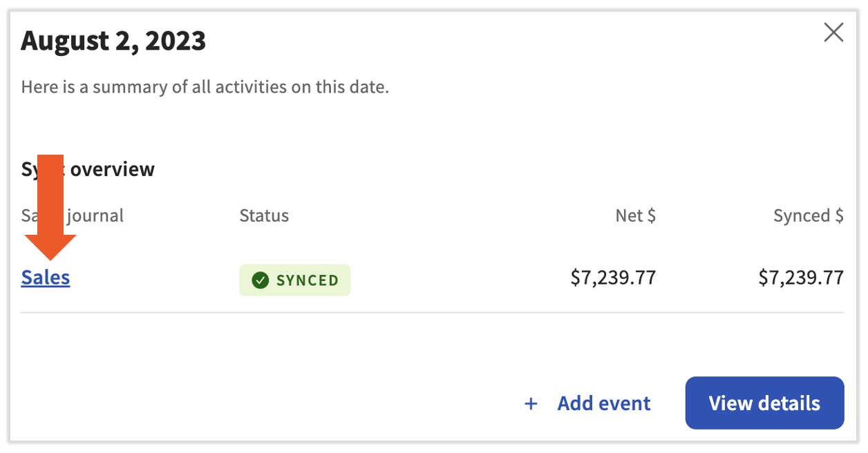Screen dimensions: 868x453
Task: Click the word 'journal' in column header
Action: coord(95,215)
